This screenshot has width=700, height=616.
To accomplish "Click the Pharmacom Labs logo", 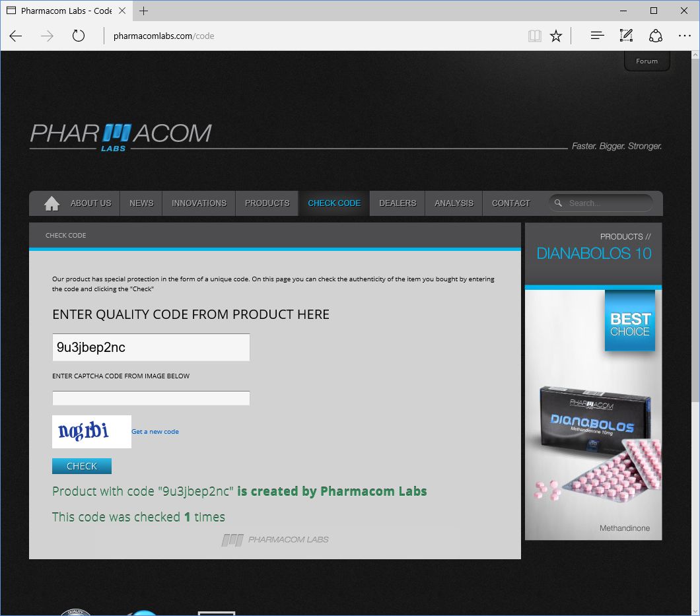I will (121, 137).
